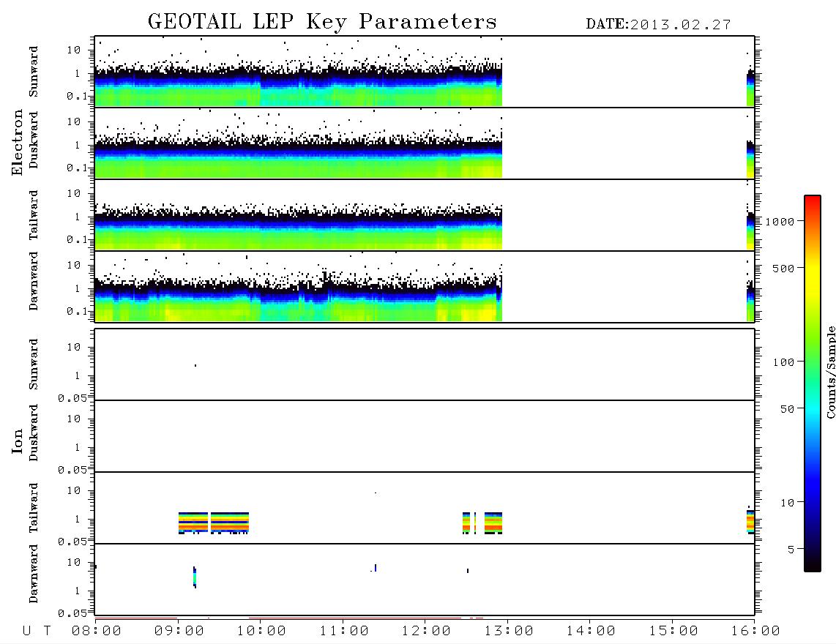Click the 15:00 time axis label
836x644 pixels.
673,632
